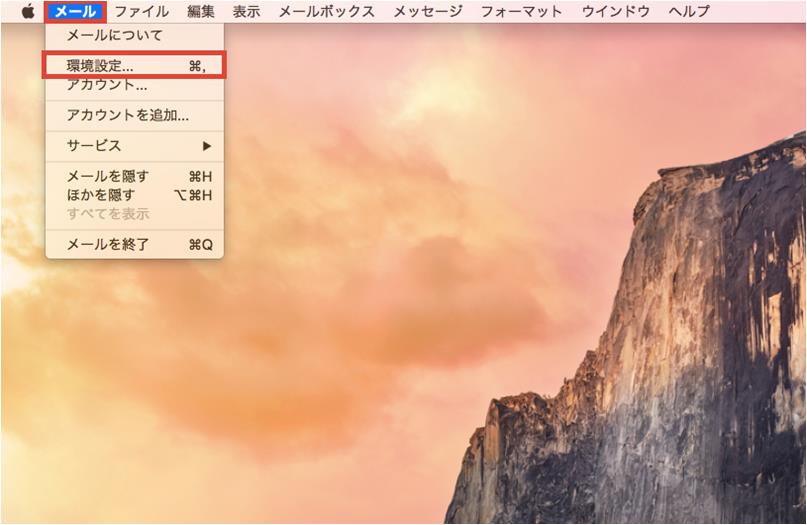The height and width of the screenshot is (525, 807).
Task: Select ほかを隠す menu entry
Action: pyautogui.click(x=134, y=195)
